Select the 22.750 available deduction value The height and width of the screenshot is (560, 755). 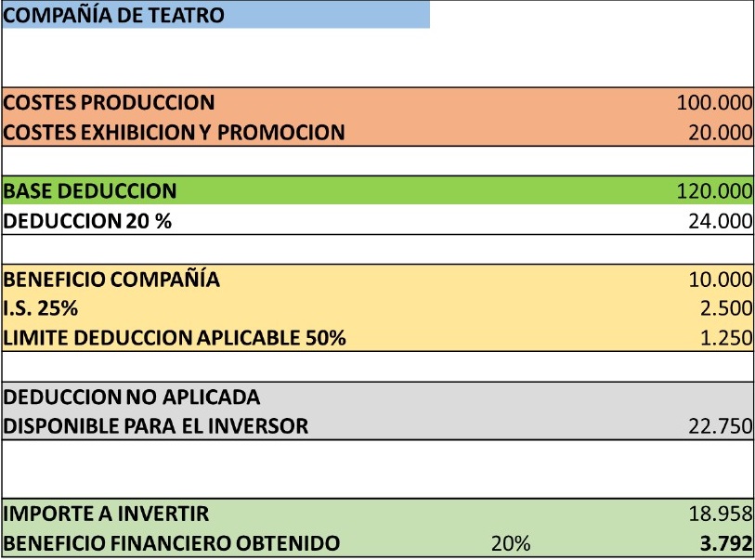[720, 426]
